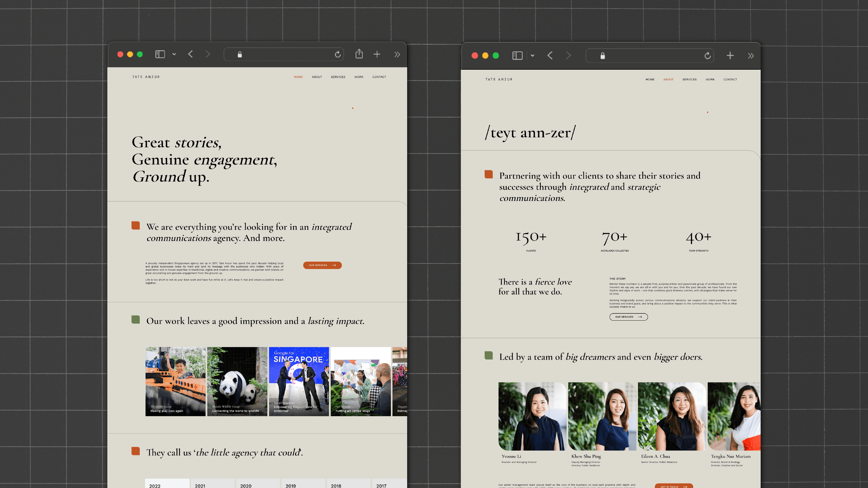Select the 2020 year tab
The height and width of the screenshot is (488, 868).
point(258,484)
